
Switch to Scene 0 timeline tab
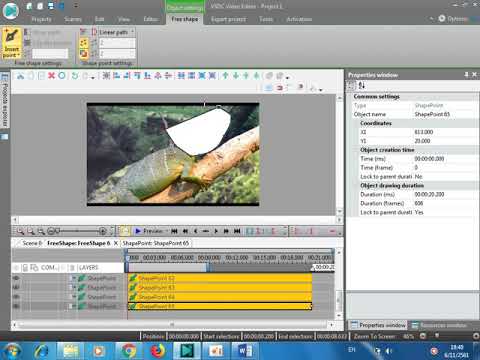pyautogui.click(x=32, y=243)
